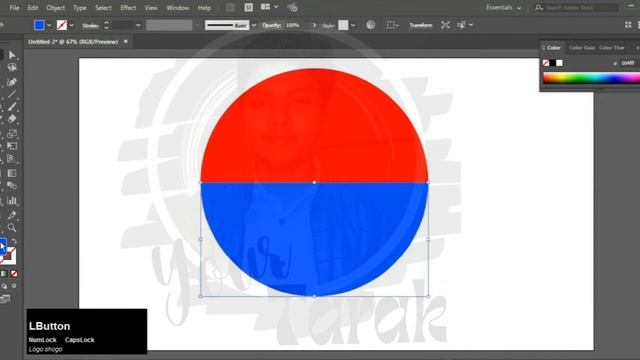Select the Paintbrush tool
The image size is (640, 360).
click(x=12, y=107)
